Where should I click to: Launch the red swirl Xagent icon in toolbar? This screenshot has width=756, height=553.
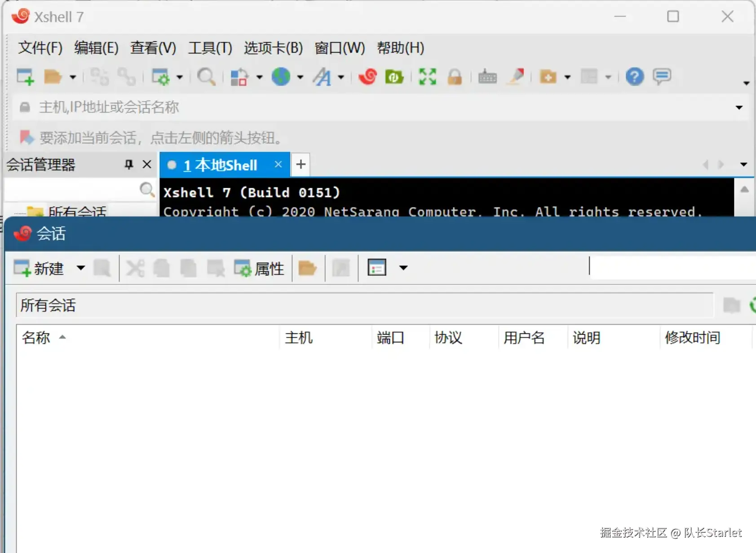368,76
